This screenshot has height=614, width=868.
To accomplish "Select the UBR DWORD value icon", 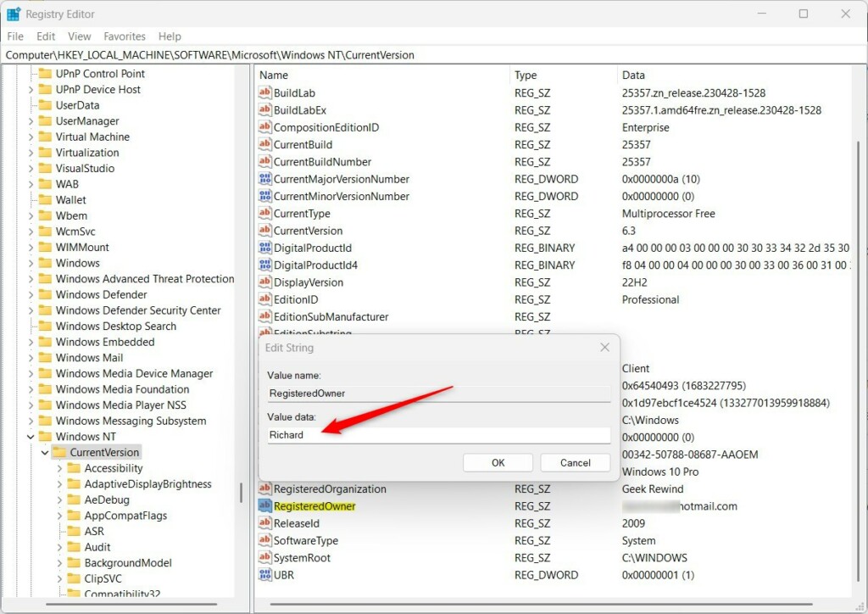I will click(265, 575).
